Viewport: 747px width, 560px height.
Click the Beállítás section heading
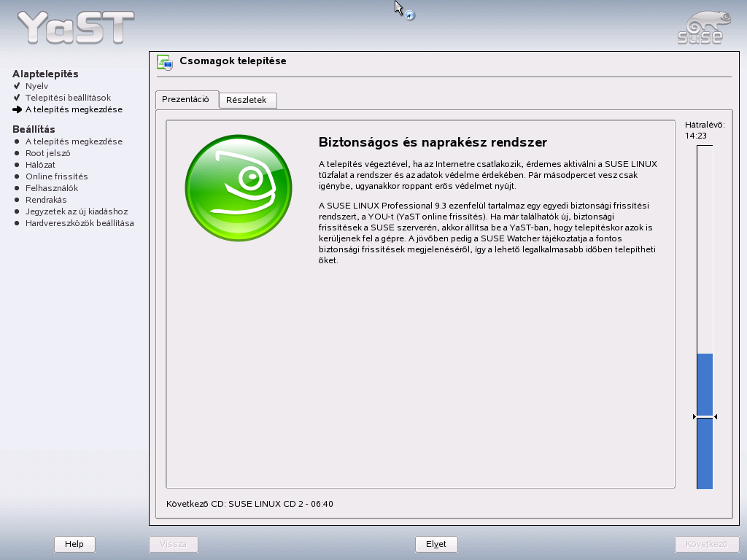tap(34, 130)
